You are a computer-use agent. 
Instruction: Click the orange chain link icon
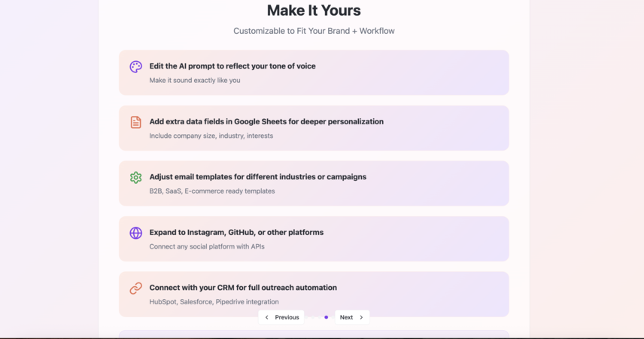136,288
